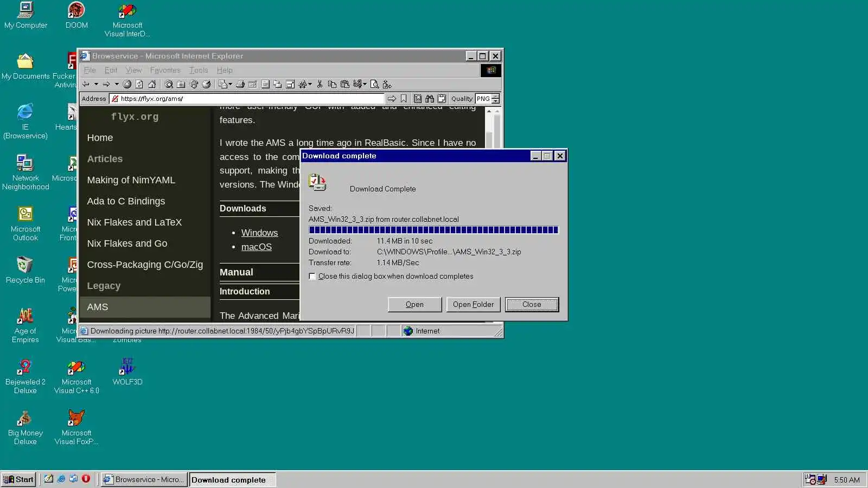Viewport: 868px width, 488px height.
Task: Select the Recycle Bin desktop icon
Action: point(25,270)
